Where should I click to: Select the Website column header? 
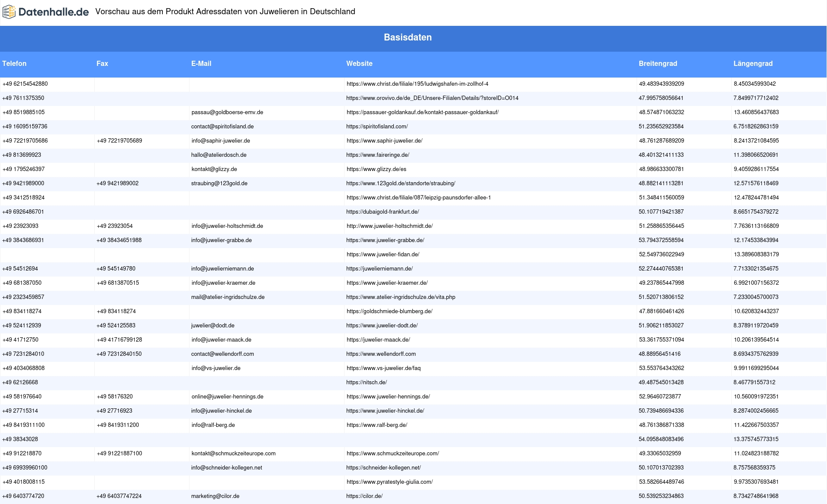(359, 63)
